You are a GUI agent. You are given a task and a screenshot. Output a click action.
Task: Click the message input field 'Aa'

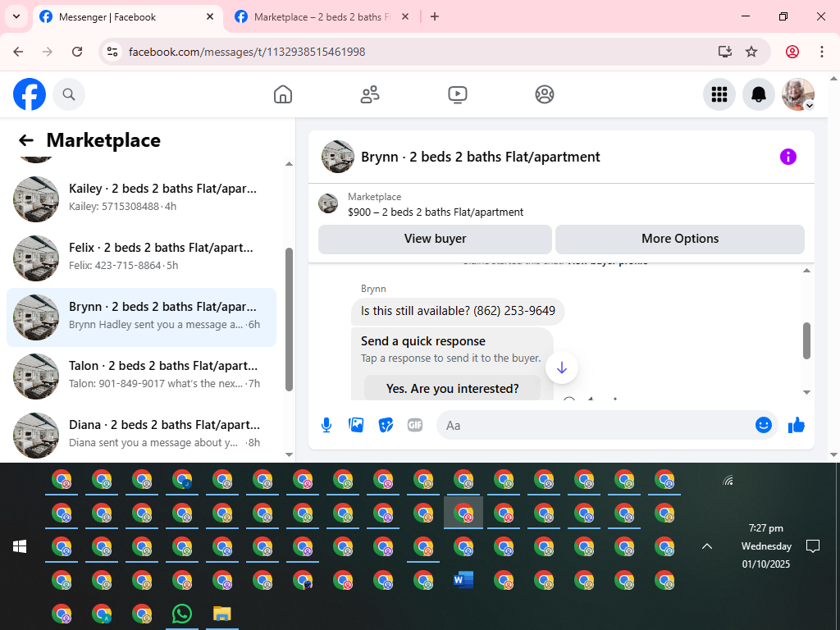click(595, 426)
